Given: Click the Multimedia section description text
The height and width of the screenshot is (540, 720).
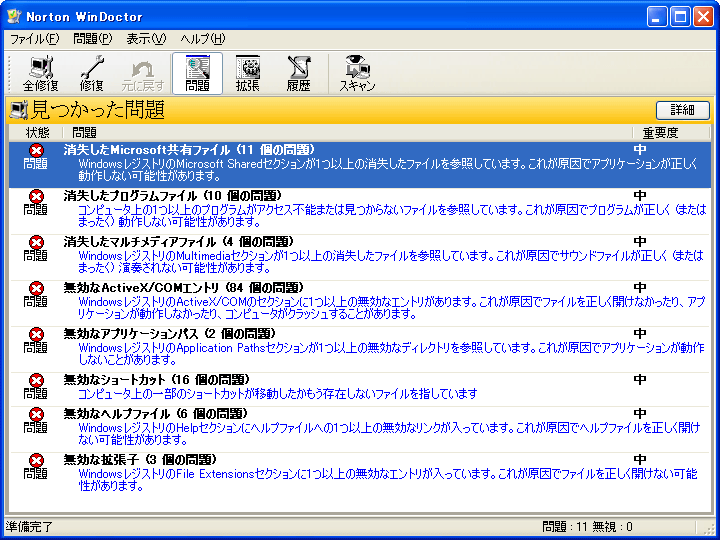Looking at the screenshot, I should [391, 262].
